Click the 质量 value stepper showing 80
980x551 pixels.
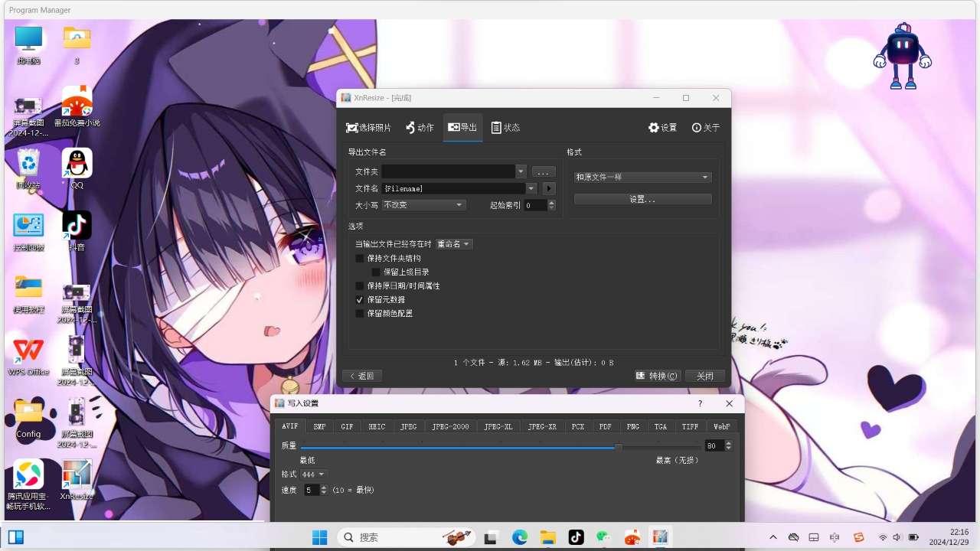point(719,445)
